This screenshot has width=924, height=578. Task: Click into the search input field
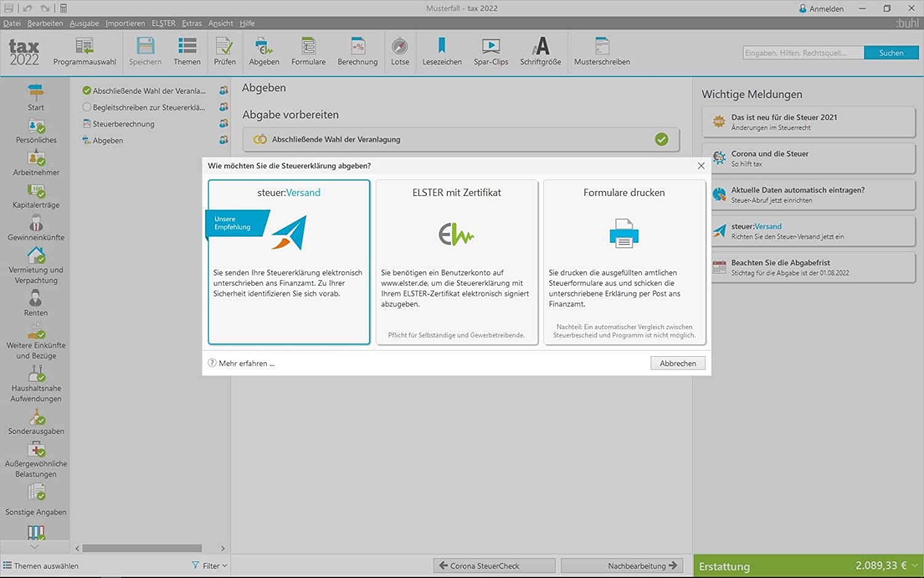803,53
